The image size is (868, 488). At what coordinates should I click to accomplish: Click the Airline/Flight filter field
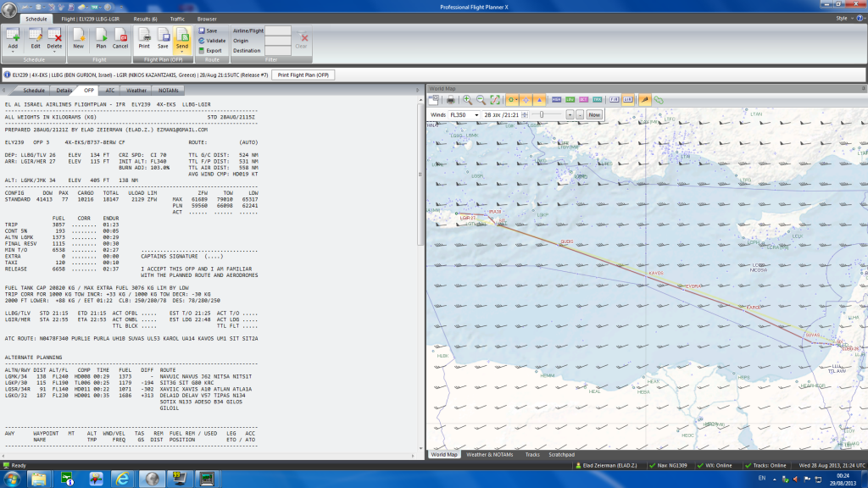(278, 30)
